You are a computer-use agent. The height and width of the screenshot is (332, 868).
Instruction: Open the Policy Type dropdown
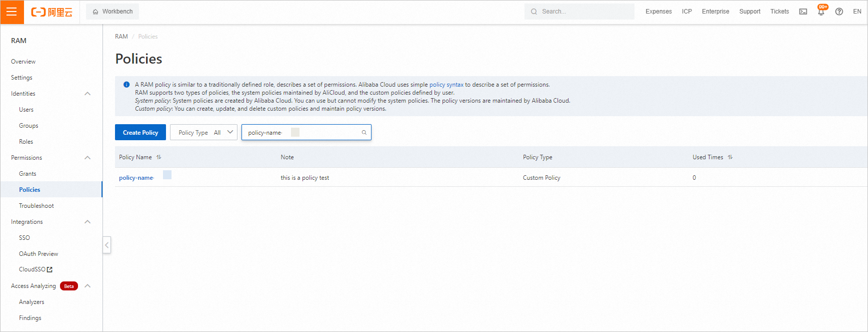point(203,133)
